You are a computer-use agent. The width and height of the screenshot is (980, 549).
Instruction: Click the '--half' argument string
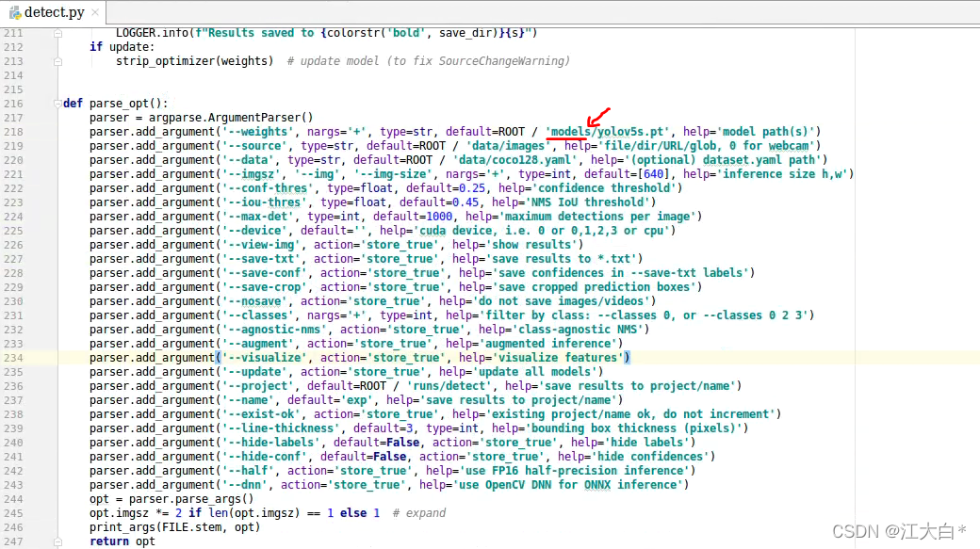click(248, 471)
